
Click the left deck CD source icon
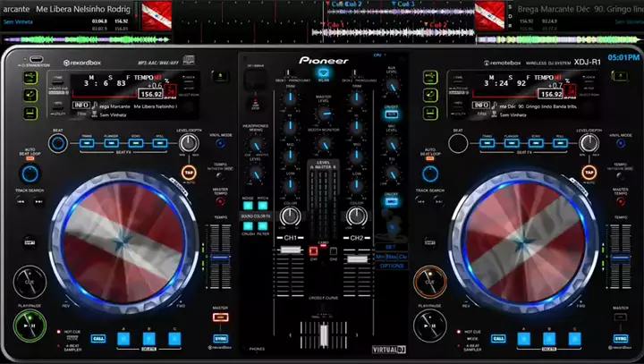click(x=30, y=95)
